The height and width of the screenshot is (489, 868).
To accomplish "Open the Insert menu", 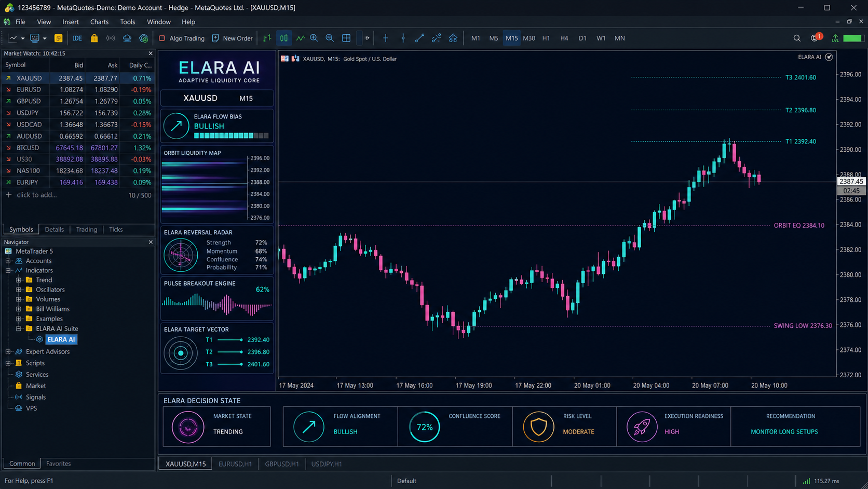I will pos(71,22).
